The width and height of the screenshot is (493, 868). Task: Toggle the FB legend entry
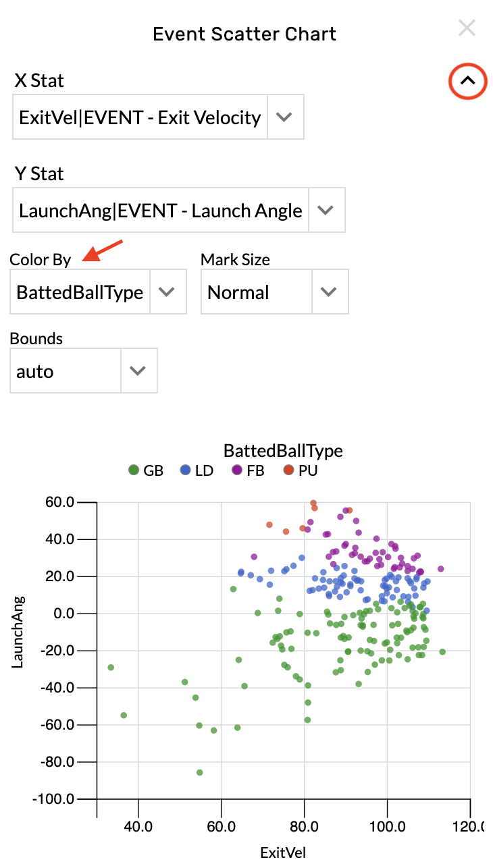click(x=248, y=470)
